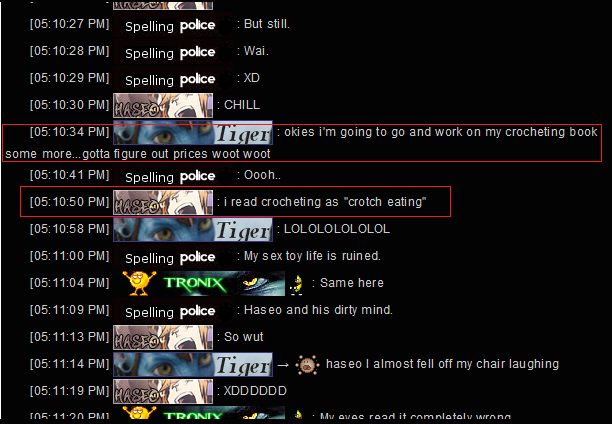Click the Spelling police name beside XD
This screenshot has width=612, height=424.
[170, 79]
